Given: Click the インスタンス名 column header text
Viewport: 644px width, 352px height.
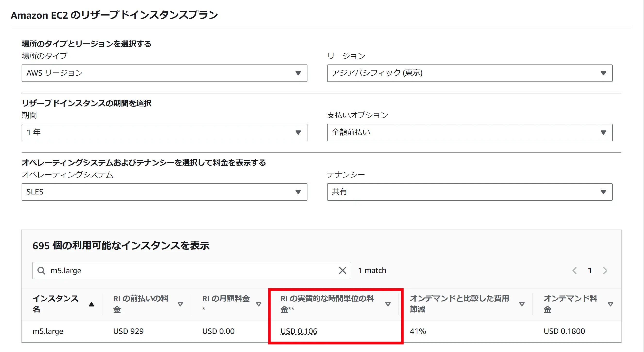Looking at the screenshot, I should click(56, 304).
